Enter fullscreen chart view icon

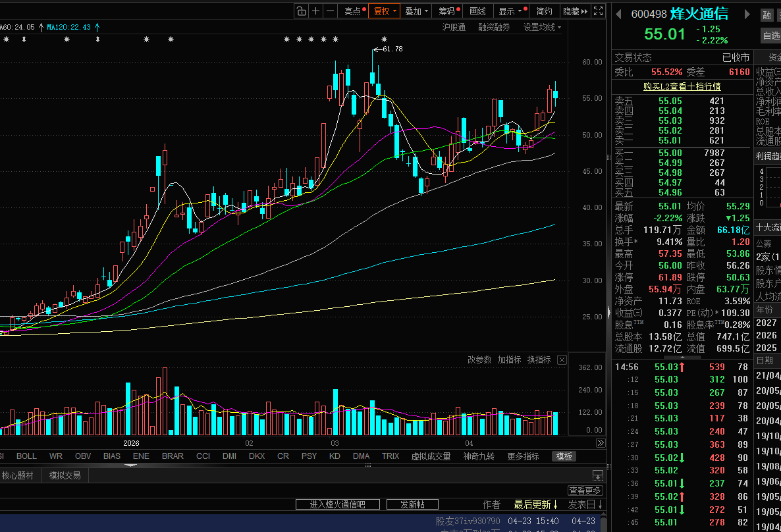pyautogui.click(x=598, y=11)
